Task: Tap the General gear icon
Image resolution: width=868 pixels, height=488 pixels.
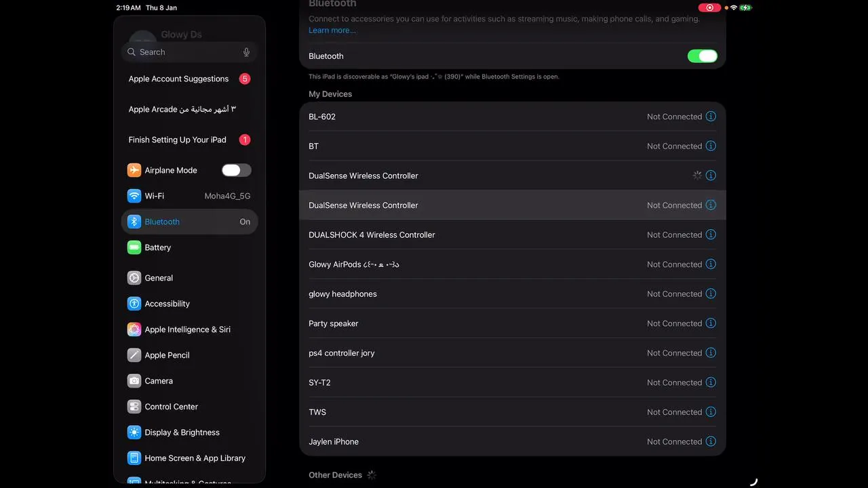Action: 134,278
